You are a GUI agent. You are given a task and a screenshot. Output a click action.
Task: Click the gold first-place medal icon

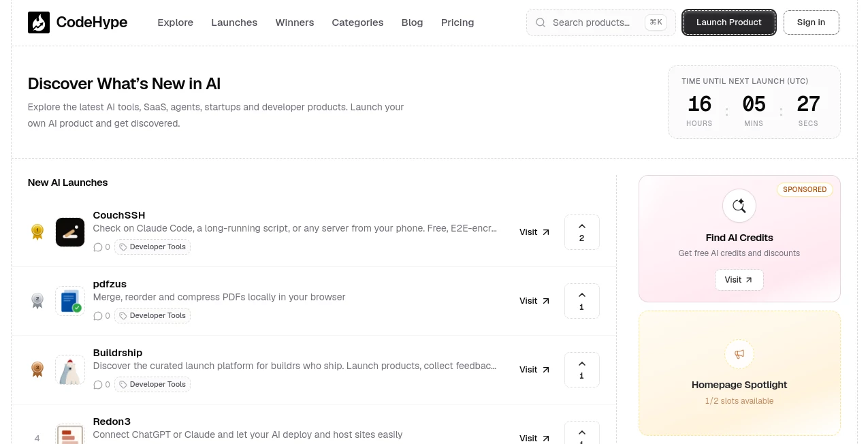37,232
